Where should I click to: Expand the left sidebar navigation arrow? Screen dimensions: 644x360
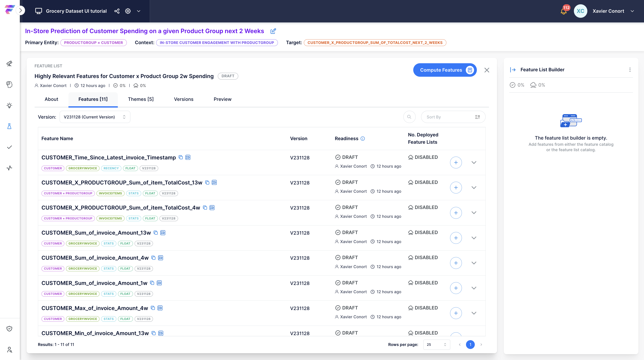tap(21, 10)
